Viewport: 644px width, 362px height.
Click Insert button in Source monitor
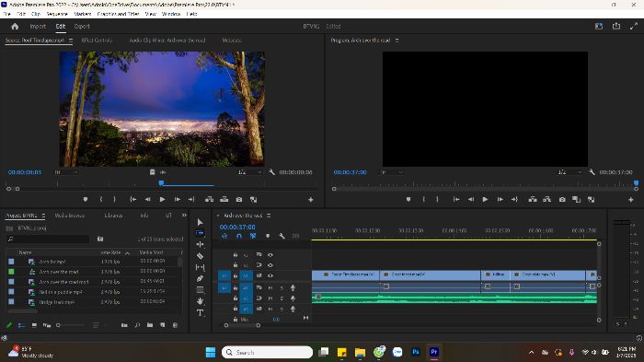tap(209, 200)
